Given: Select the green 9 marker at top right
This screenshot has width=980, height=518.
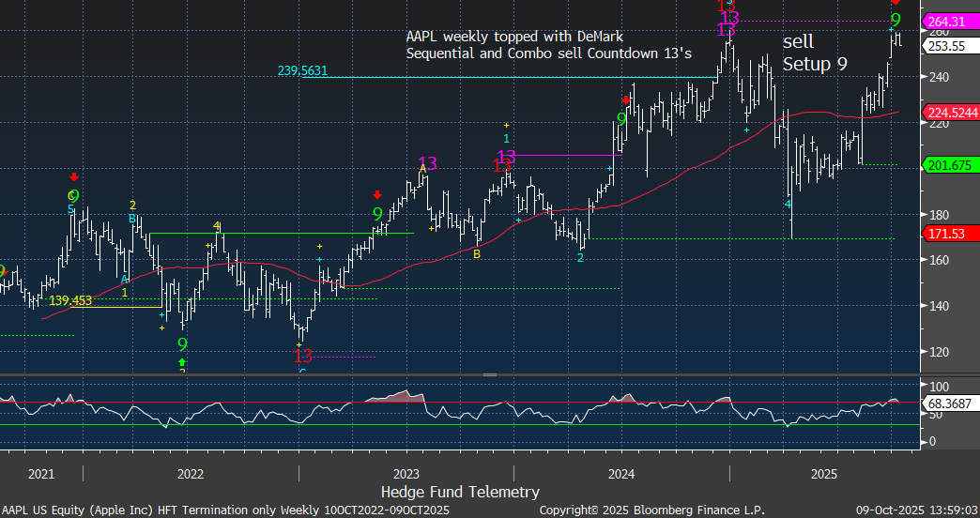Looking at the screenshot, I should (x=896, y=19).
